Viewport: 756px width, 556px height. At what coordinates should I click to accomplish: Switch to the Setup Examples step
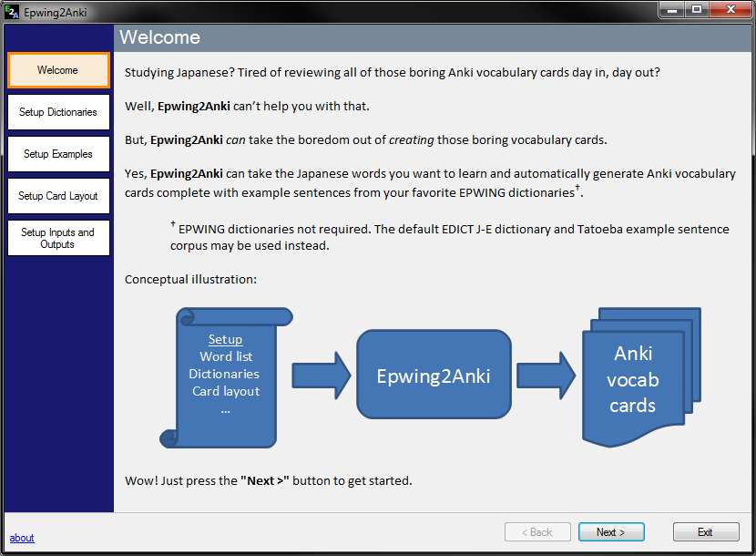[58, 154]
